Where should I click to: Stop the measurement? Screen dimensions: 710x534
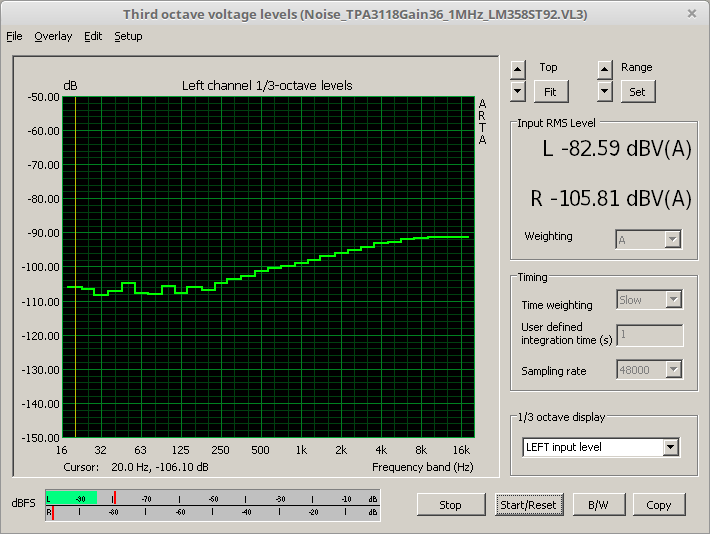[x=450, y=505]
